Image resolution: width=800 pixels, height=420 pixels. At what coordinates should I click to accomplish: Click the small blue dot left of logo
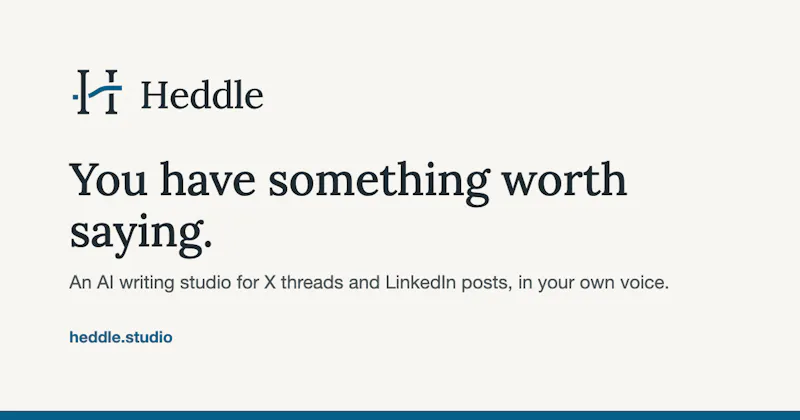[74, 96]
